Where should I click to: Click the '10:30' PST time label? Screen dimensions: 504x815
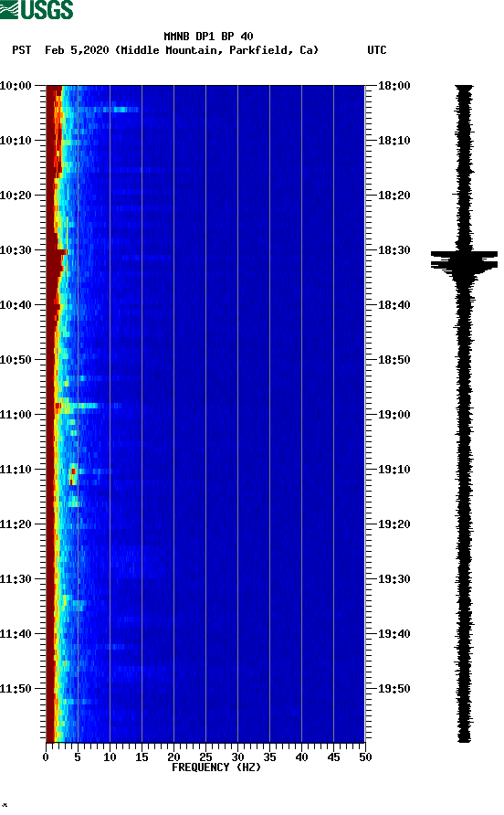point(16,250)
